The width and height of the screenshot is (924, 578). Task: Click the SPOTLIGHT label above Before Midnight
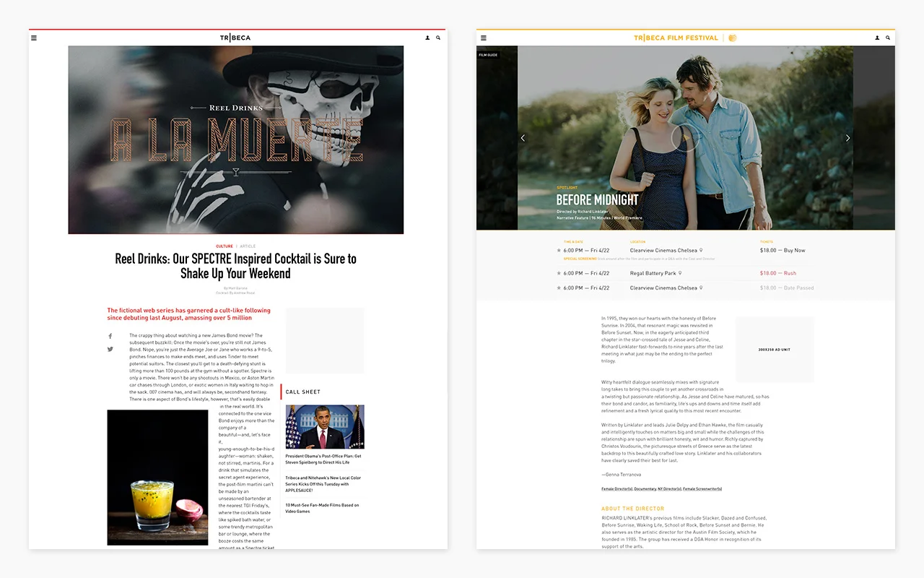click(x=567, y=188)
